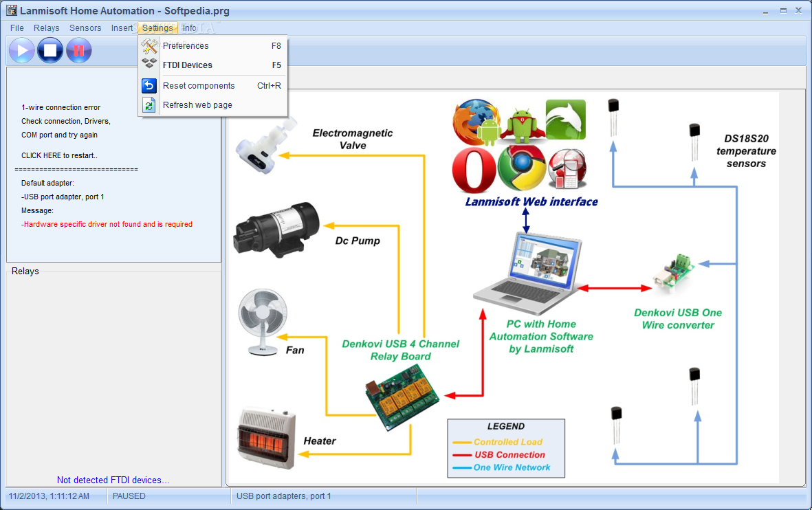Click the Preferences tools icon
Viewport: 812px width, 510px height.
click(x=149, y=46)
